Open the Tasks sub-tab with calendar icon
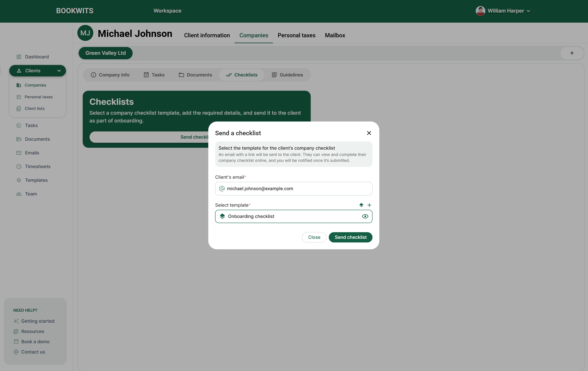This screenshot has height=371, width=588. 154,75
